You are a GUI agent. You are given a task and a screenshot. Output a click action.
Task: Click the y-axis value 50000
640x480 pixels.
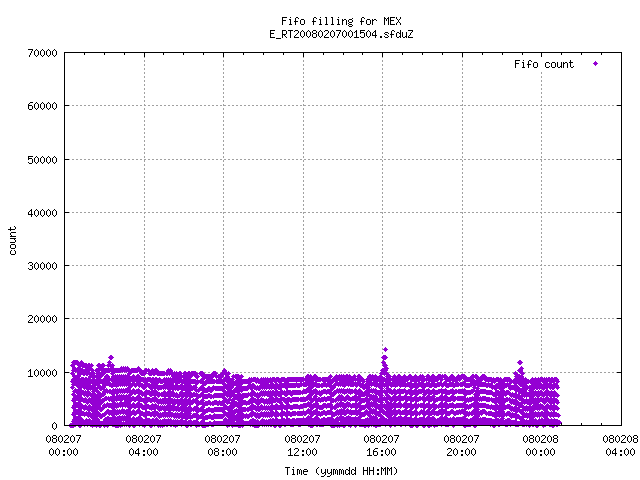[42, 160]
